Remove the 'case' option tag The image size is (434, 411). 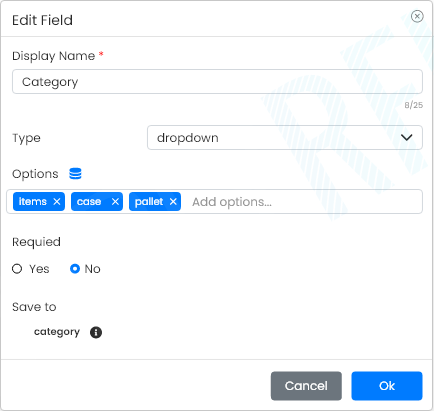click(x=115, y=202)
